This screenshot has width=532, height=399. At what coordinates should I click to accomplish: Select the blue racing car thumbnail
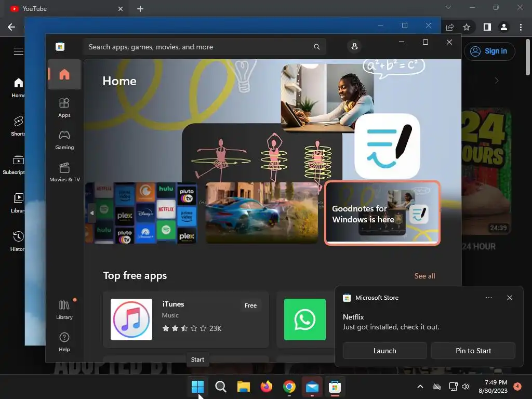point(262,212)
